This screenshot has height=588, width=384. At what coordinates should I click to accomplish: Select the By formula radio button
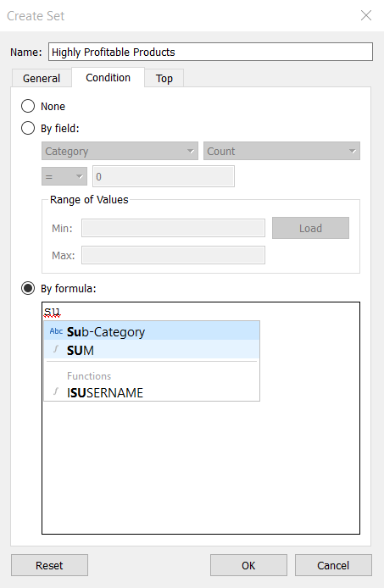click(x=28, y=288)
